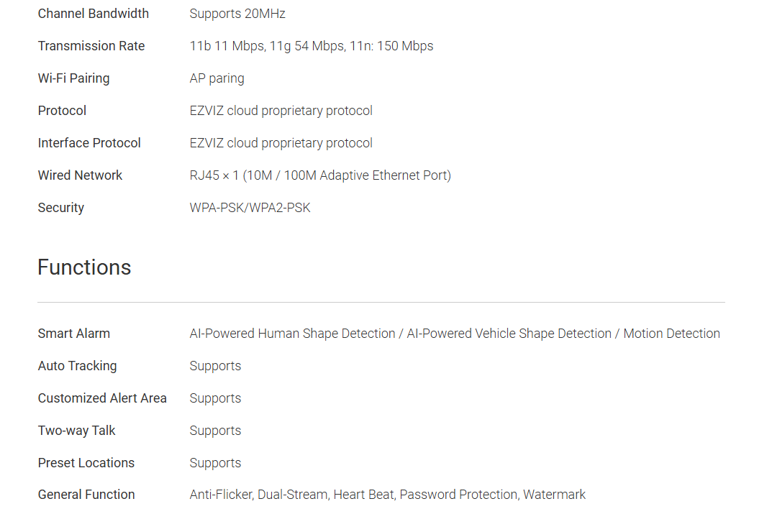
Task: Click the Wi-Fi Pairing label
Action: pyautogui.click(x=73, y=78)
